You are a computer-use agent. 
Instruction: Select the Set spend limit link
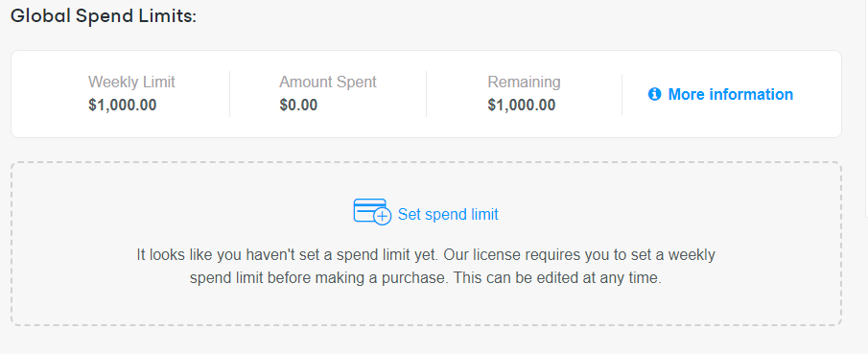(x=448, y=214)
